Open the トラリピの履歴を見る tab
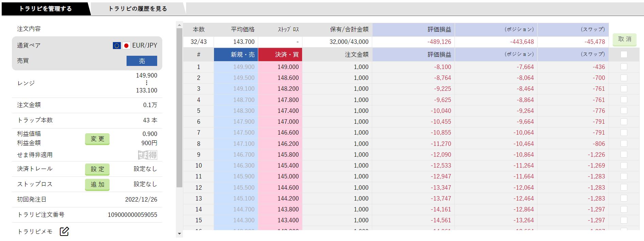 click(x=138, y=9)
